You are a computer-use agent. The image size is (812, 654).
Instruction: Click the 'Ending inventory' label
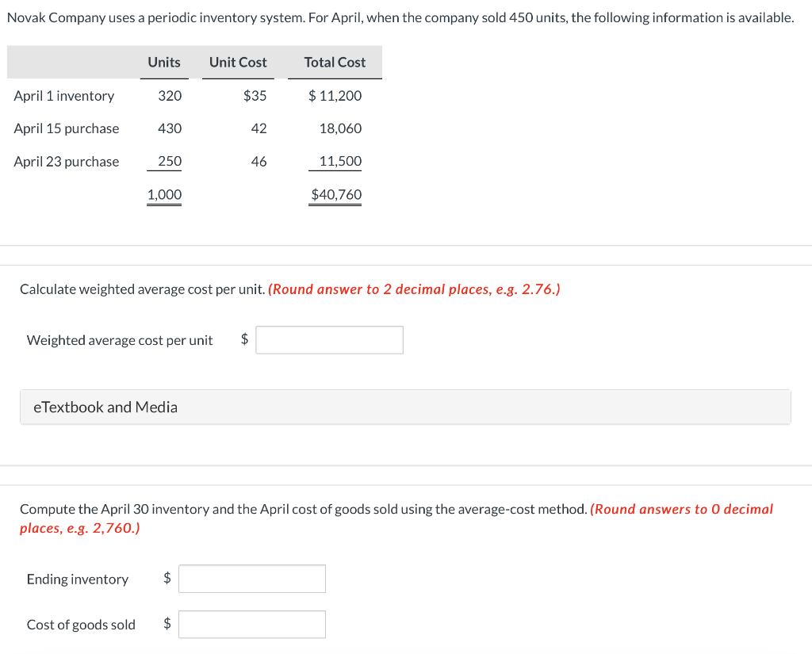[78, 579]
